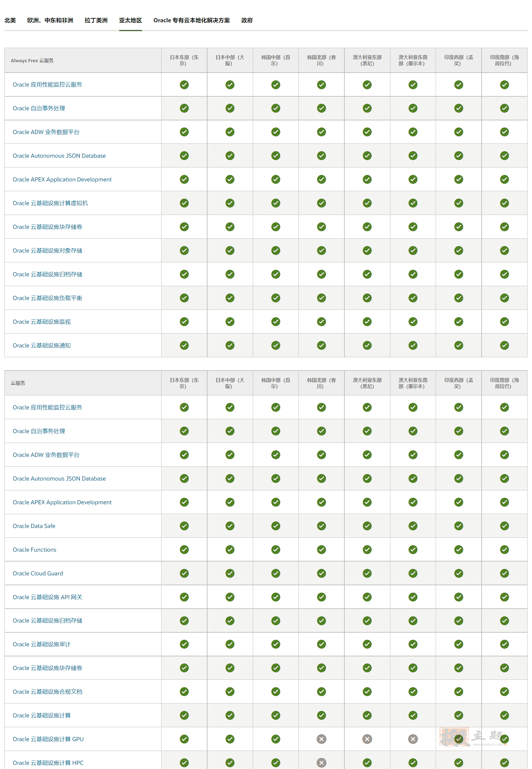532x769 pixels.
Task: Click 春川 check mark for Oracle 云基础设施 API 网关
Action: click(321, 597)
